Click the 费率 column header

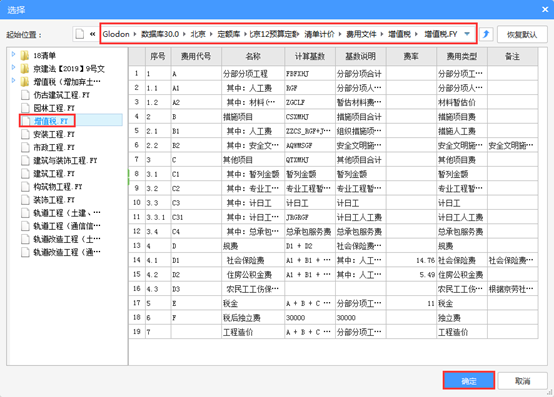[411, 56]
